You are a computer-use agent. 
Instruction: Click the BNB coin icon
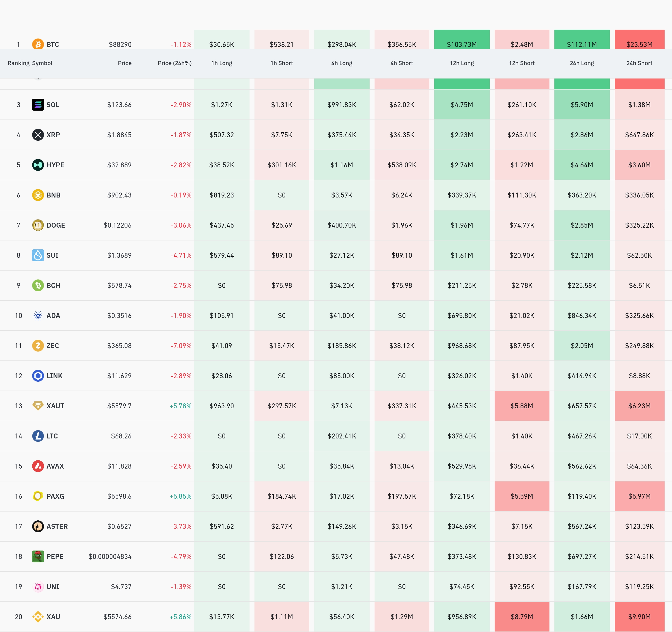click(38, 195)
